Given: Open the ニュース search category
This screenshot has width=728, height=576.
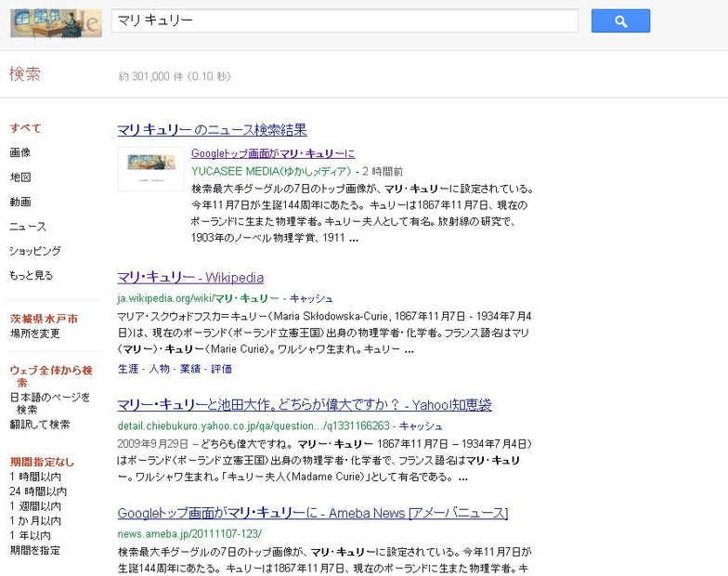Looking at the screenshot, I should click(28, 227).
